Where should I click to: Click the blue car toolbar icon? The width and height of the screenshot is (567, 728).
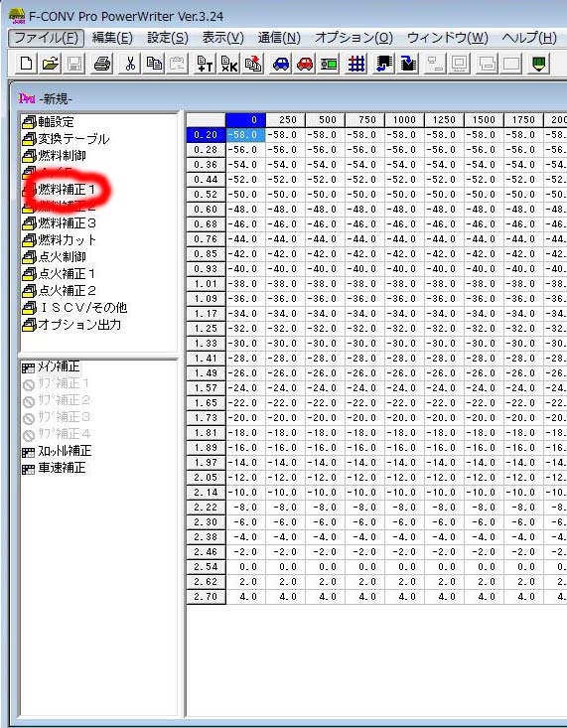pyautogui.click(x=281, y=64)
